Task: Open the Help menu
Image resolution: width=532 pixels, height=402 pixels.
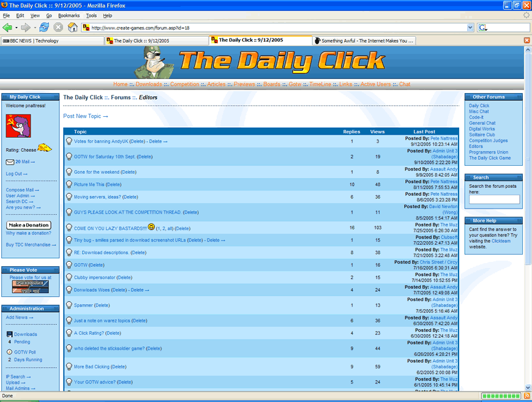Action: point(108,16)
